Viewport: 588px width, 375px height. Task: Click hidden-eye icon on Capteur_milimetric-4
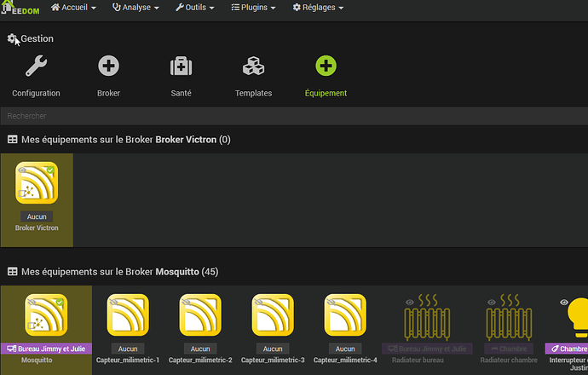click(x=331, y=303)
